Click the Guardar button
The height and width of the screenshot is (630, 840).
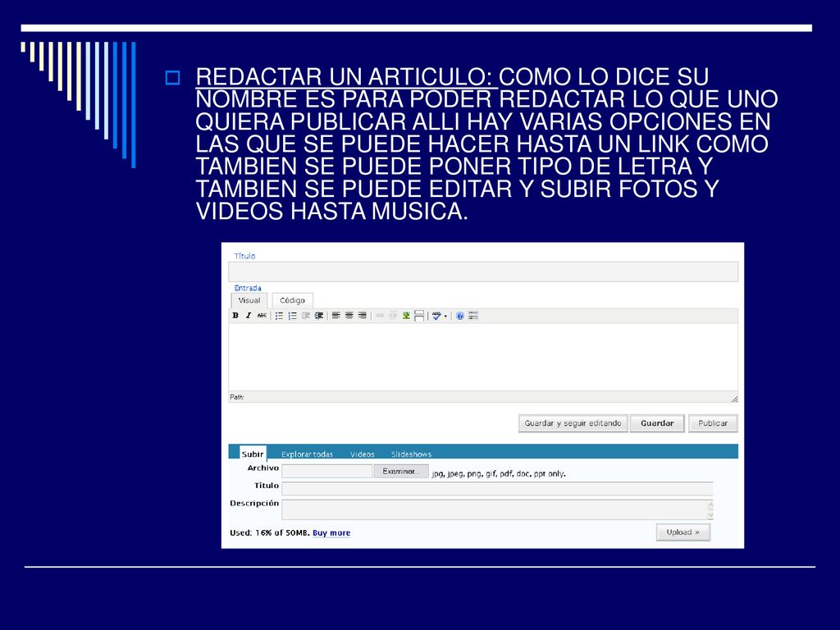coord(657,423)
